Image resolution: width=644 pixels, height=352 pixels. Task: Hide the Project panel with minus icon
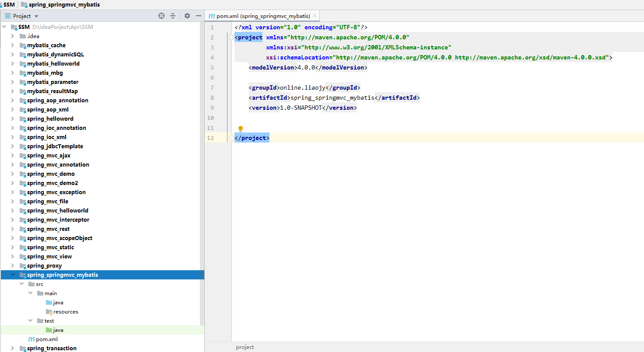[x=199, y=16]
